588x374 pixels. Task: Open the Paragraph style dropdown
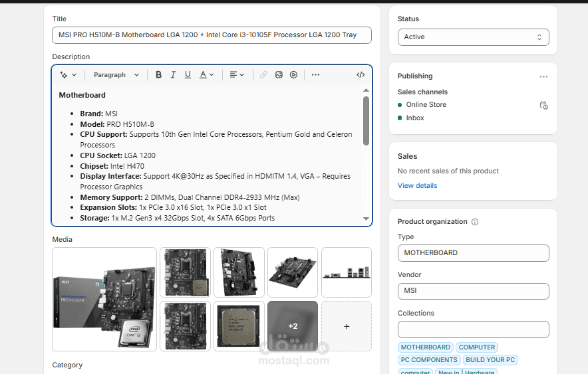click(116, 75)
